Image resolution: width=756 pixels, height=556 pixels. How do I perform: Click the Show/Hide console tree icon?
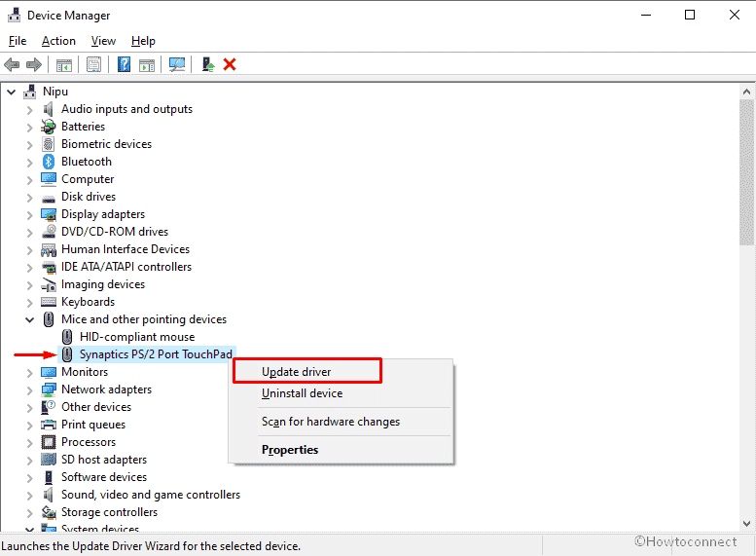64,64
